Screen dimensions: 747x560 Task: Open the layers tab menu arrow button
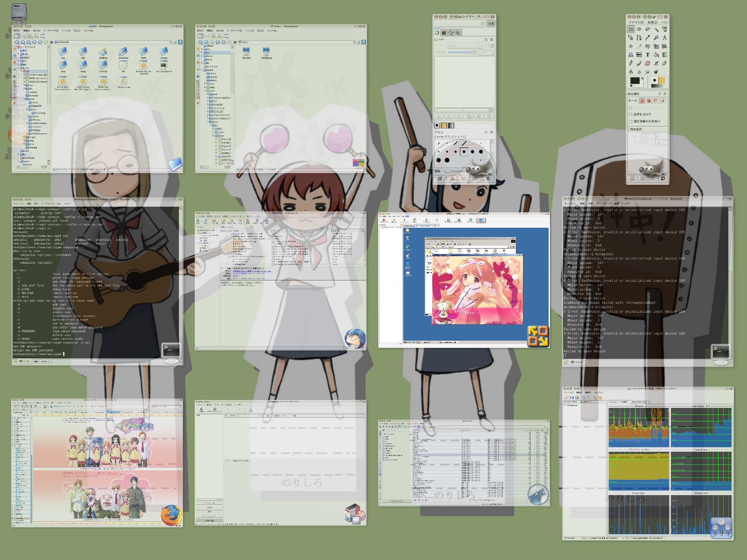click(x=486, y=40)
